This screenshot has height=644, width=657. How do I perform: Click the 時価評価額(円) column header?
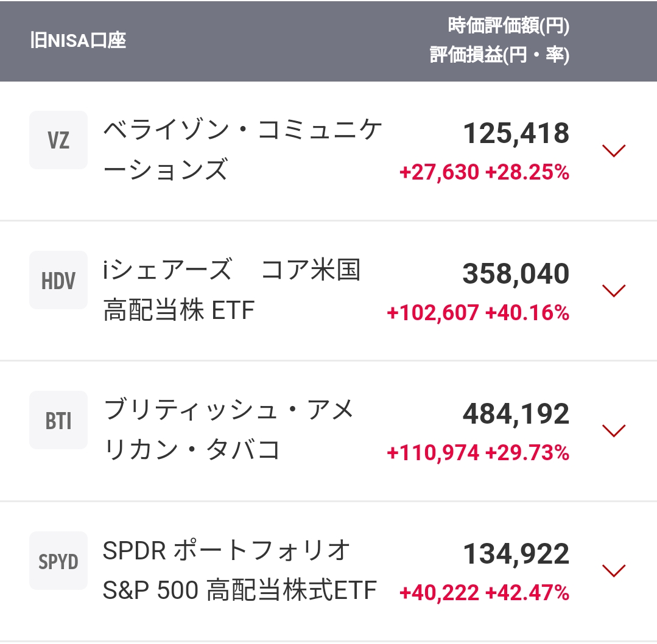[x=508, y=26]
